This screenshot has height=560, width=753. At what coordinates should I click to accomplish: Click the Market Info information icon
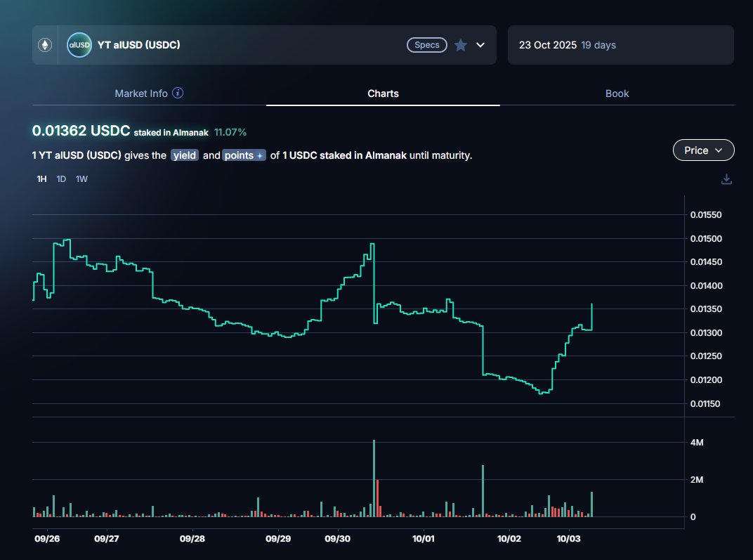click(x=178, y=93)
